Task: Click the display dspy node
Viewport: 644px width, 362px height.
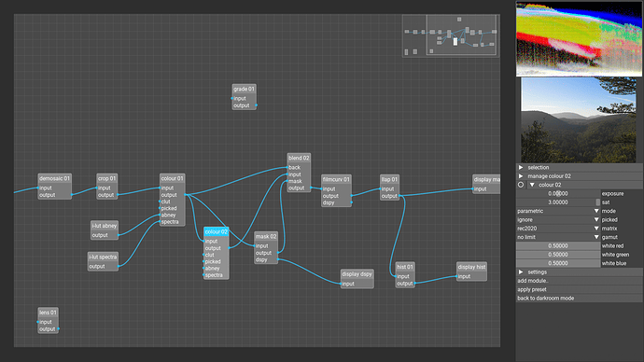Action: point(357,274)
